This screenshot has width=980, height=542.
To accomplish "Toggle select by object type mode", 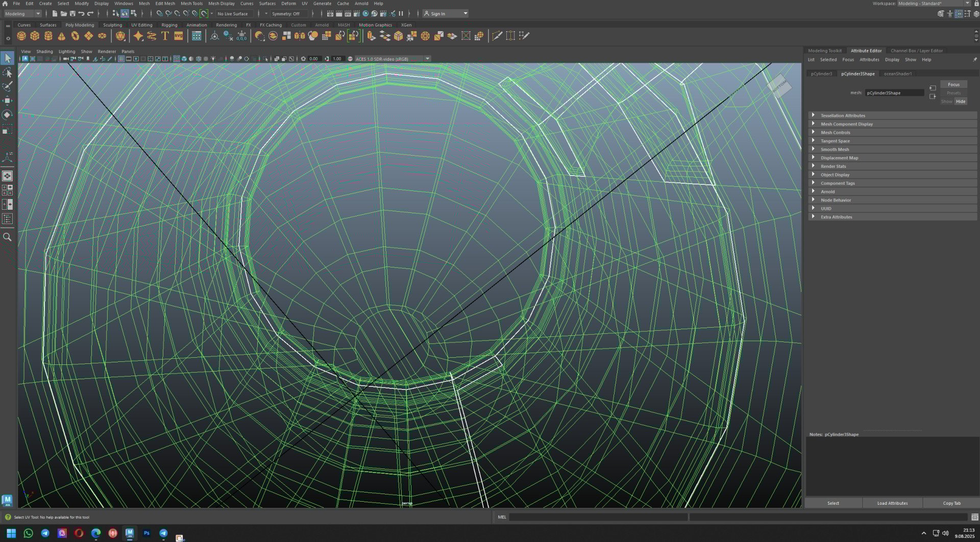I will pyautogui.click(x=125, y=14).
